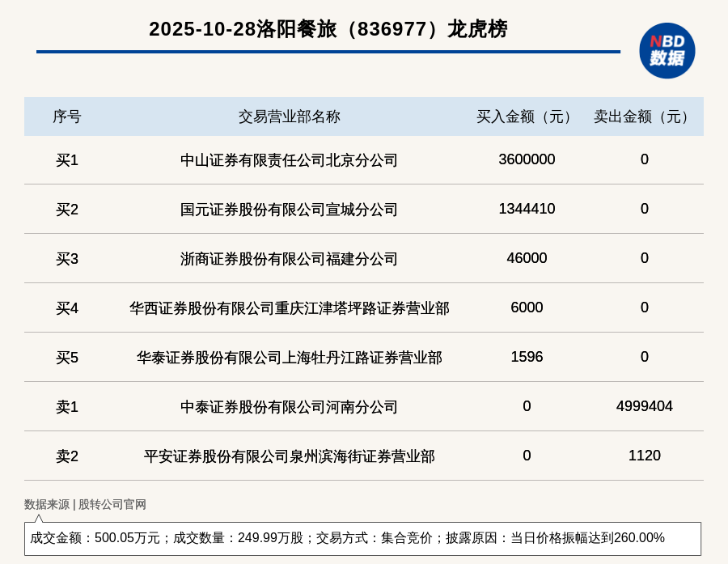Click the 序号 column header

pyautogui.click(x=67, y=117)
